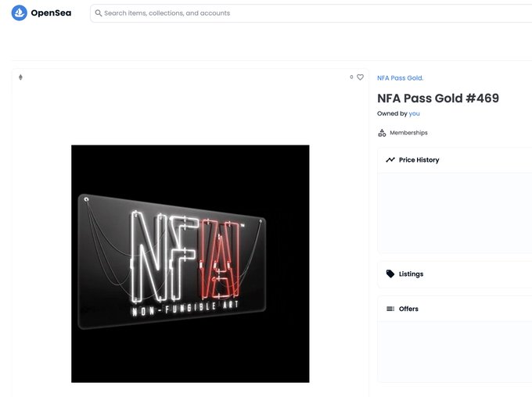532x397 pixels.
Task: Open the NFA neon sign artwork image
Action: [190, 264]
